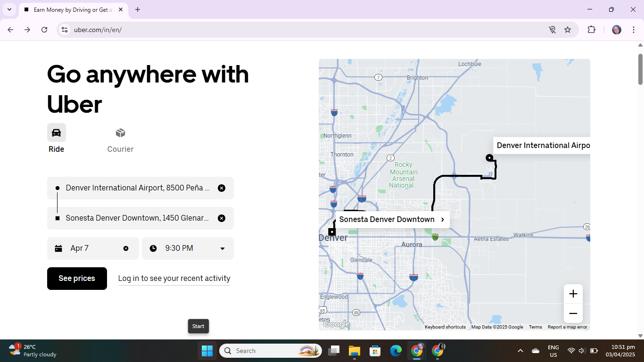Image resolution: width=644 pixels, height=362 pixels.
Task: Zoom out on the map
Action: (x=573, y=313)
